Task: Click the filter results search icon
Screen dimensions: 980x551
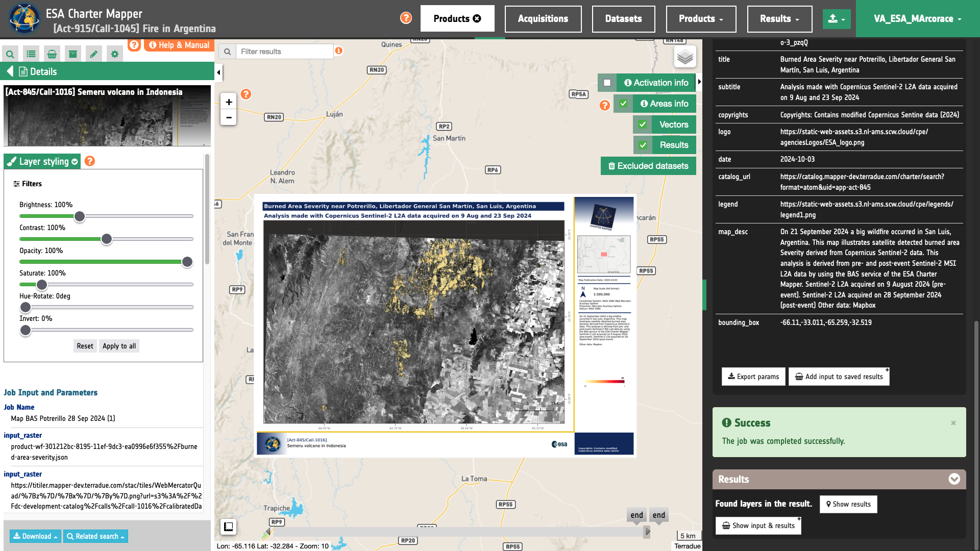Action: pyautogui.click(x=228, y=52)
